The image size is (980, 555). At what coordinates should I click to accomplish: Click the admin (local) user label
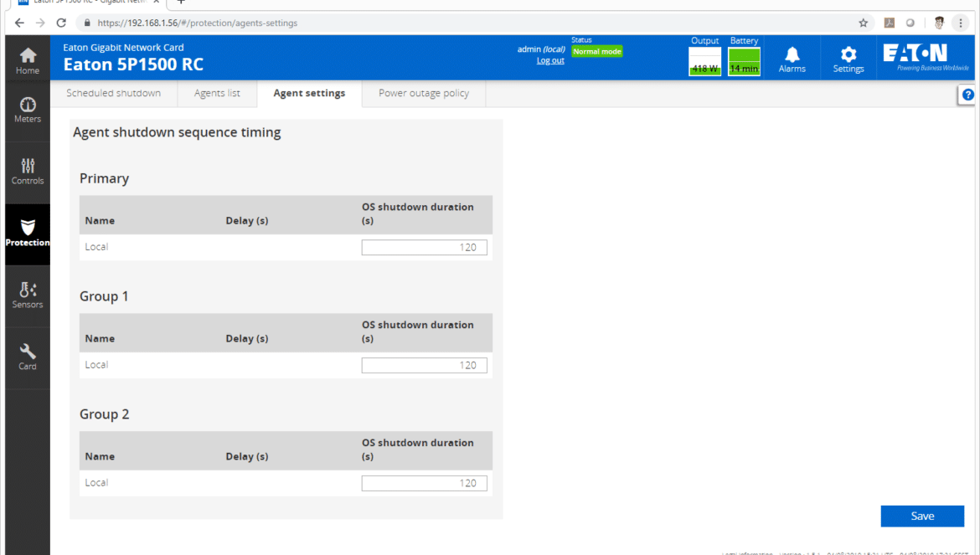point(541,49)
